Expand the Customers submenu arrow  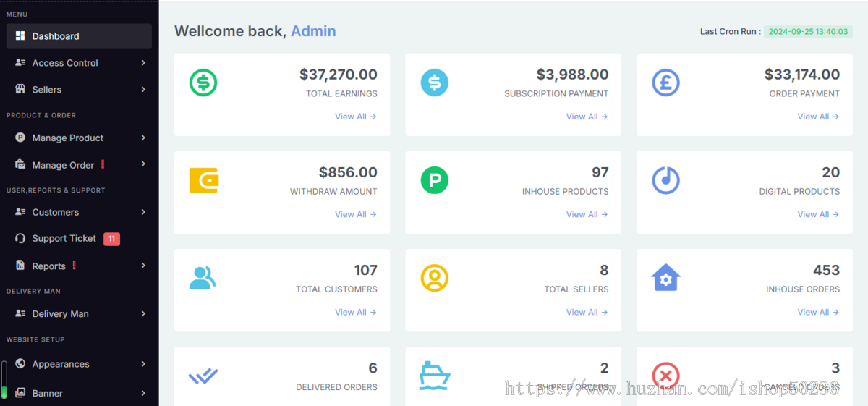click(143, 212)
